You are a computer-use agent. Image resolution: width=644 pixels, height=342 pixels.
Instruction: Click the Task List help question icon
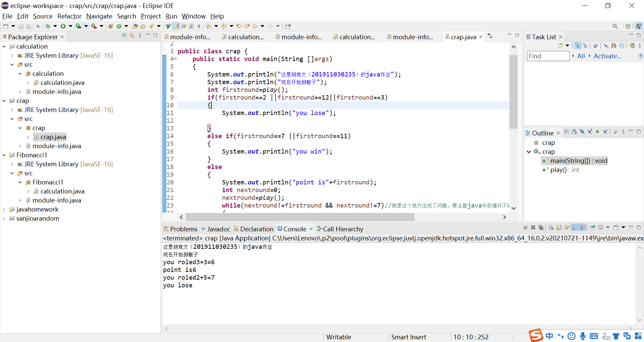pos(640,56)
